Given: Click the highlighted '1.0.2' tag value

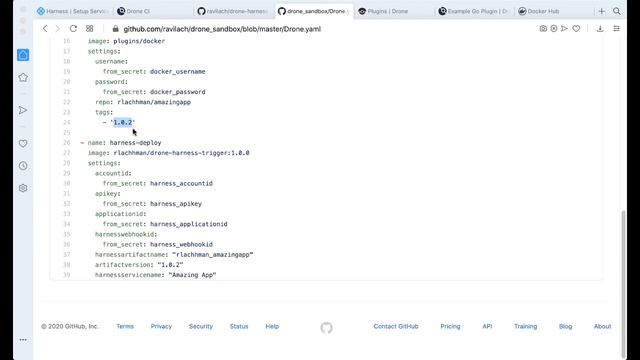Looking at the screenshot, I should (x=123, y=122).
